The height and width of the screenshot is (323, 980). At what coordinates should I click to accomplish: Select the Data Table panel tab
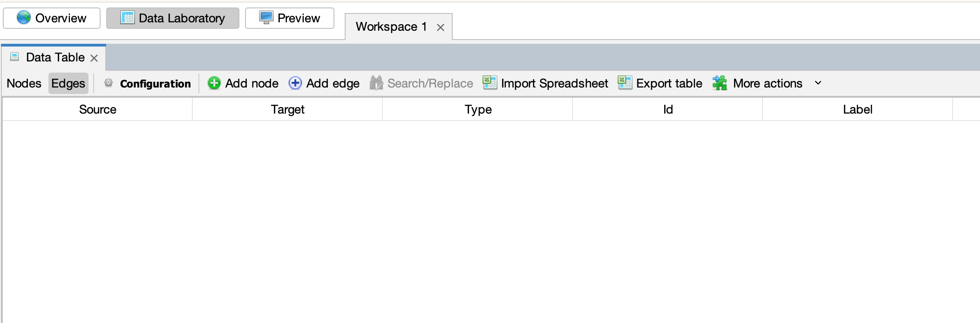[x=55, y=57]
